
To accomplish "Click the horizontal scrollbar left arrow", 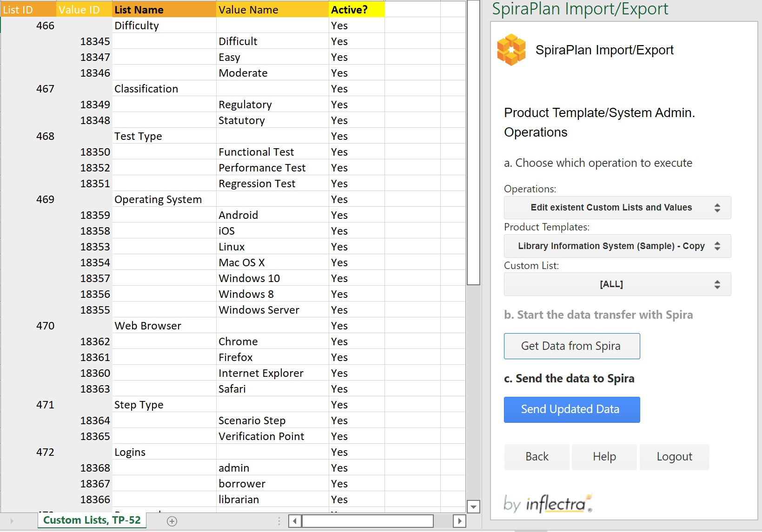I will coord(295,521).
